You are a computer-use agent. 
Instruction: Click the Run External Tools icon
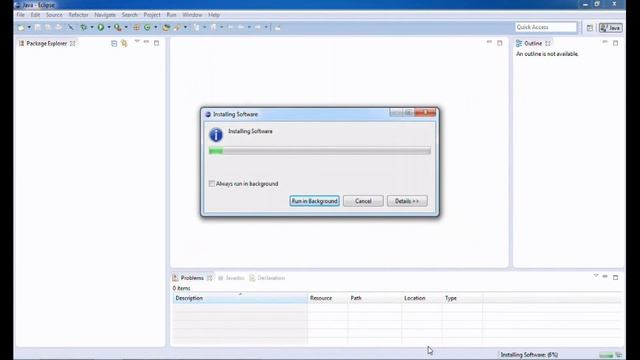tap(118, 27)
